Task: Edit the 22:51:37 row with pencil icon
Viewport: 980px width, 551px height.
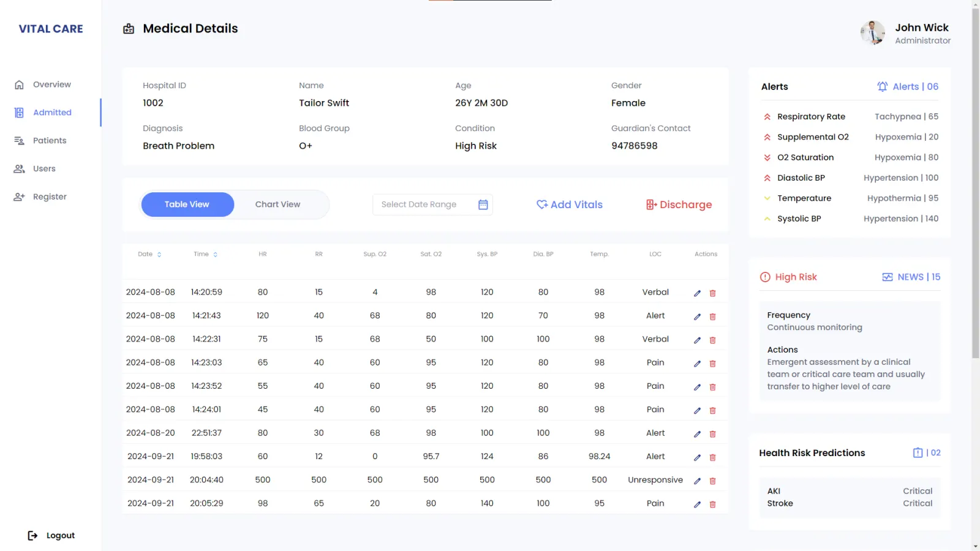Action: 697,434
